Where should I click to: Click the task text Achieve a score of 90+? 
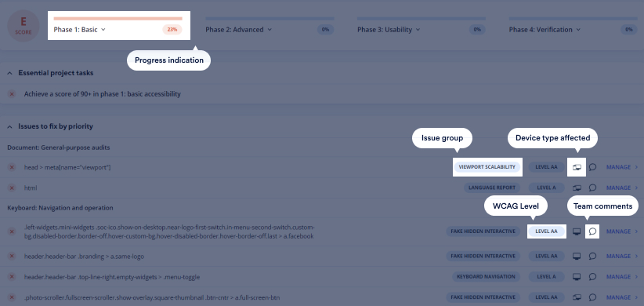coord(103,94)
